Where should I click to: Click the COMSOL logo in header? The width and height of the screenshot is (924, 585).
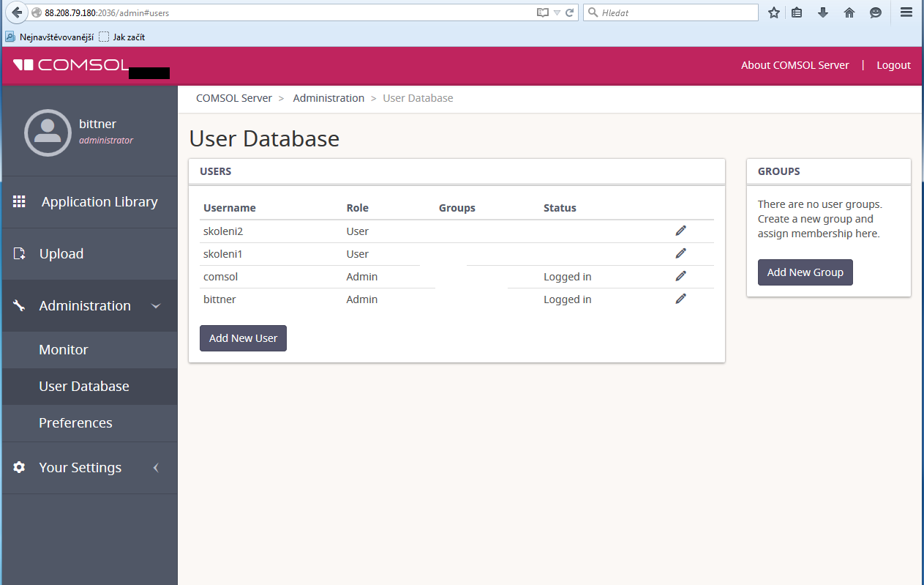tap(72, 65)
